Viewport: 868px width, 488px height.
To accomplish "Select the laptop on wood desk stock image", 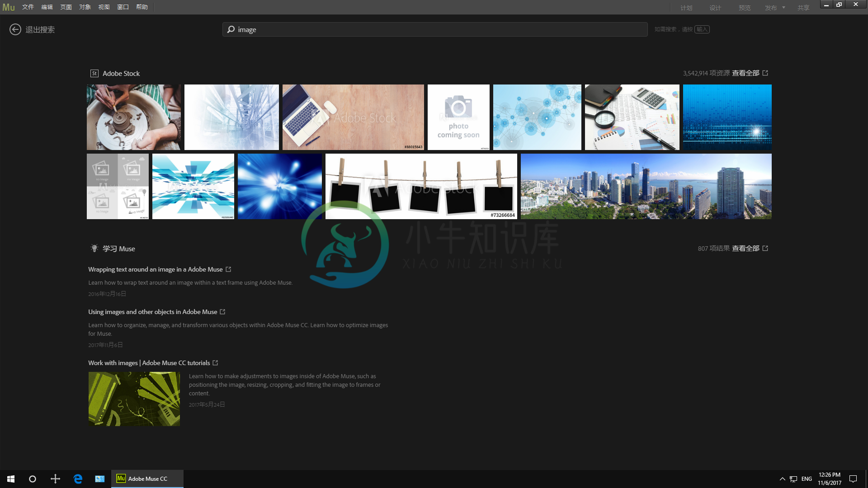I will click(353, 117).
